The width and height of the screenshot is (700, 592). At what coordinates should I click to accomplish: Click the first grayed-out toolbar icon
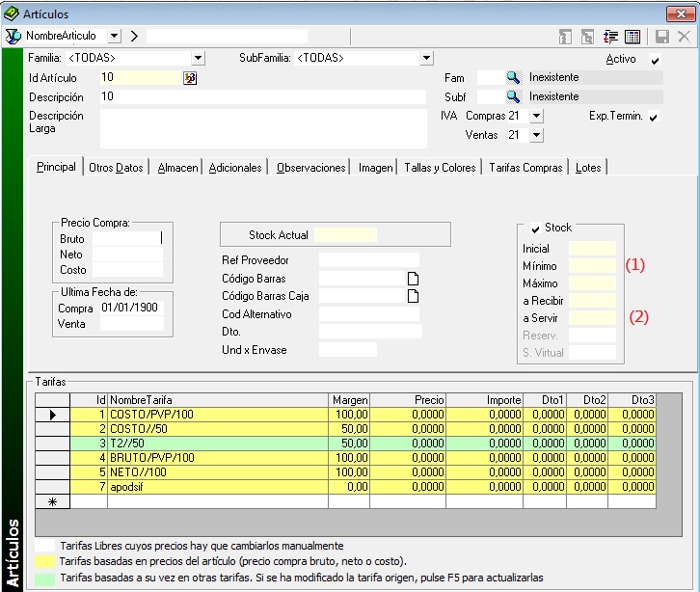565,37
